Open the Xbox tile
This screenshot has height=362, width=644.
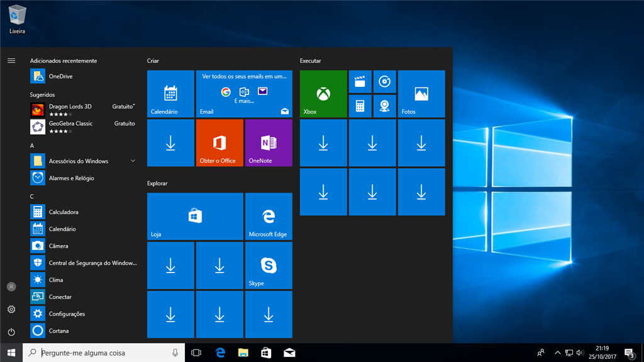[x=323, y=94]
